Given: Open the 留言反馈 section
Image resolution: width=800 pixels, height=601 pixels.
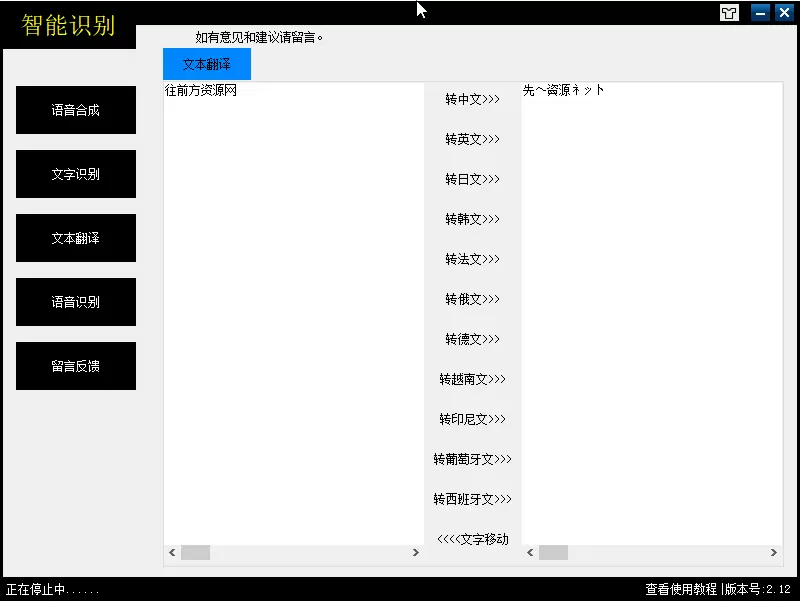Looking at the screenshot, I should [x=76, y=366].
